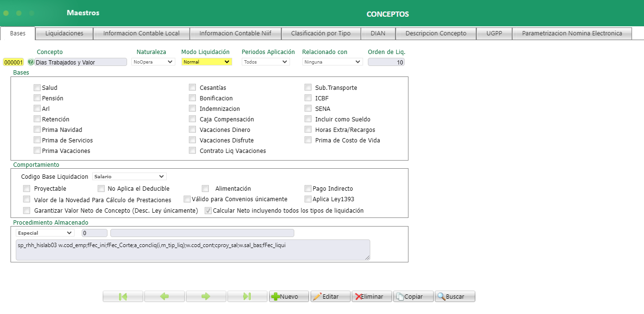Toggle the Incluir como Sueldo checkbox

308,119
